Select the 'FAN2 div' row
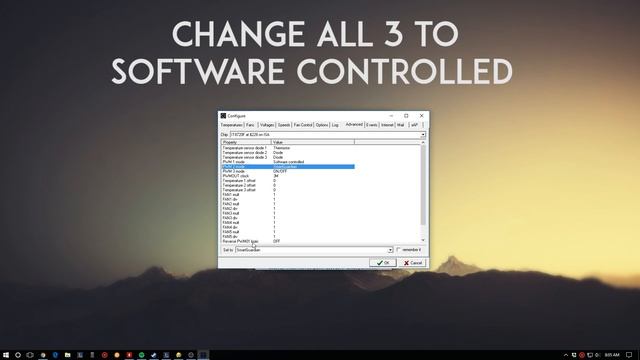The width and height of the screenshot is (640, 360). tap(288, 209)
